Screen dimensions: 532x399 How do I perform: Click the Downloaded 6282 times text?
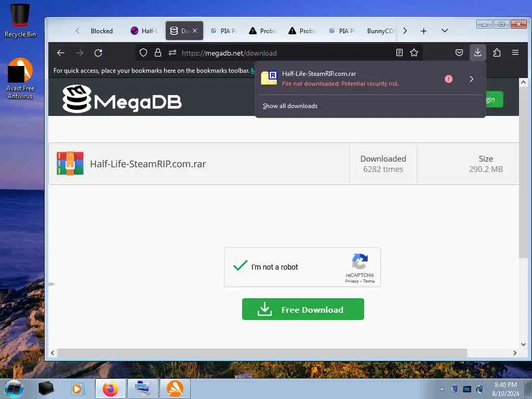383,164
